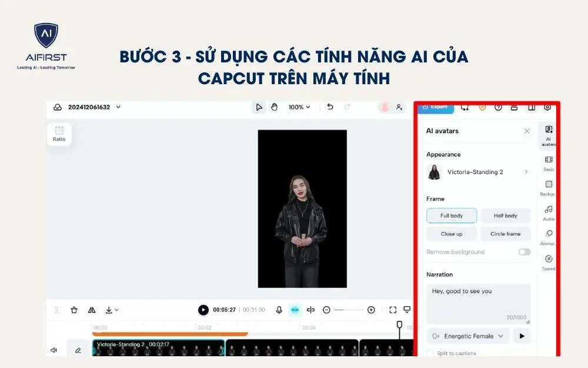Click the flip mirror icon
588x368 pixels.
click(92, 310)
